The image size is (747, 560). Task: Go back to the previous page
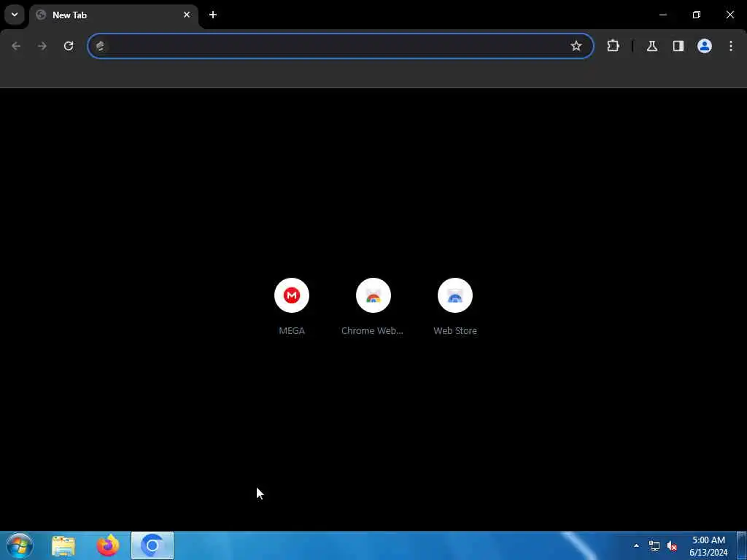pyautogui.click(x=16, y=46)
